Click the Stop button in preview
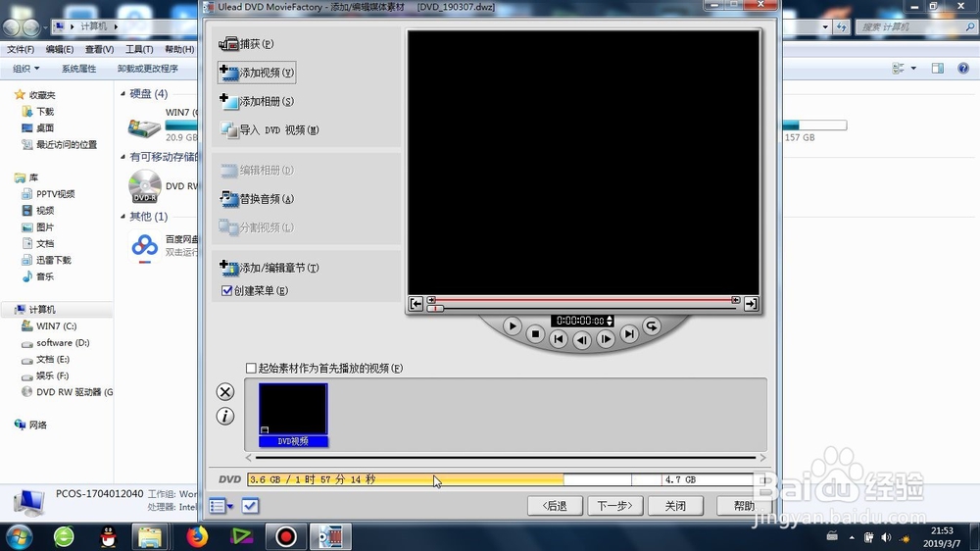The image size is (980, 551). (535, 334)
